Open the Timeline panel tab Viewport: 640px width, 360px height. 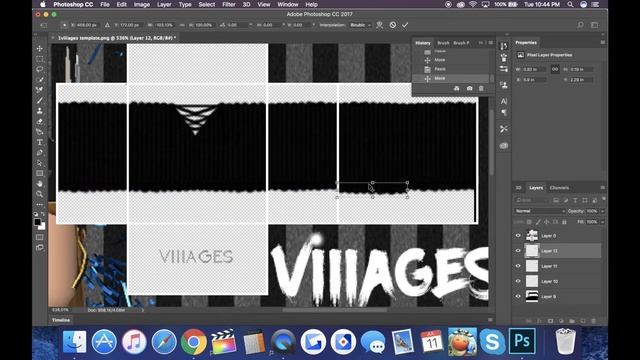[x=61, y=320]
